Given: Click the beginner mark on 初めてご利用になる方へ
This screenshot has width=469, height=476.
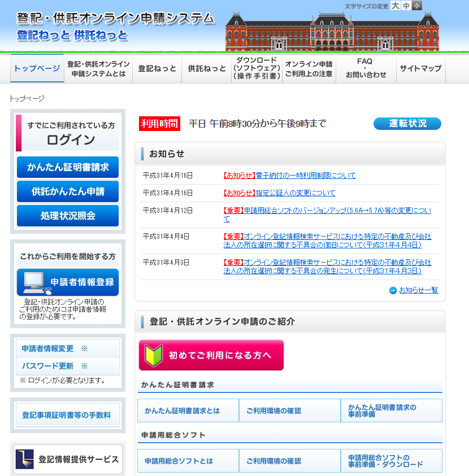Looking at the screenshot, I should [154, 355].
